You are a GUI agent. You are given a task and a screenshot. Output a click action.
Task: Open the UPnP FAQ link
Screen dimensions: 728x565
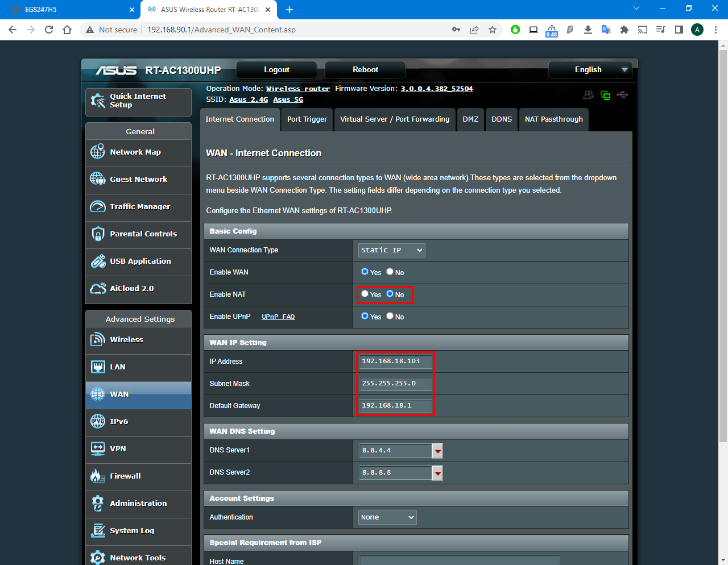[278, 317]
